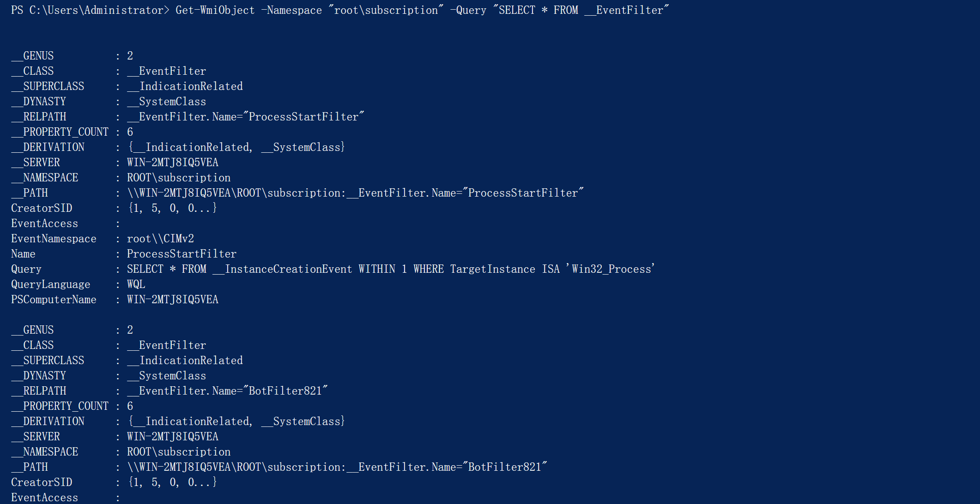This screenshot has height=504, width=980.
Task: Click the second __RELPATH value with BotFilter821
Action: [227, 391]
